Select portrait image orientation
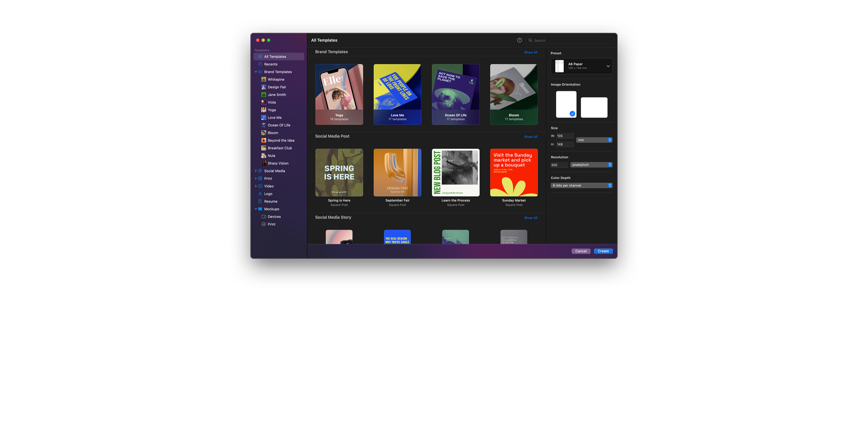Screen dimensions: 868x438 pyautogui.click(x=566, y=104)
